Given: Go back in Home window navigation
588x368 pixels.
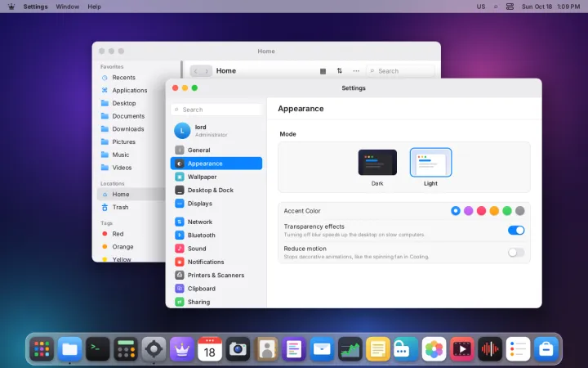Looking at the screenshot, I should point(195,71).
